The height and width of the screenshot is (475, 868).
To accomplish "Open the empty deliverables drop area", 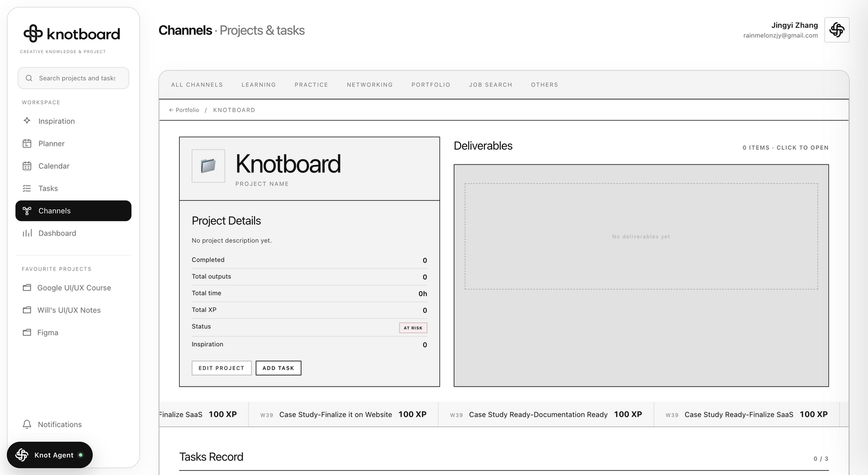I will (x=641, y=236).
